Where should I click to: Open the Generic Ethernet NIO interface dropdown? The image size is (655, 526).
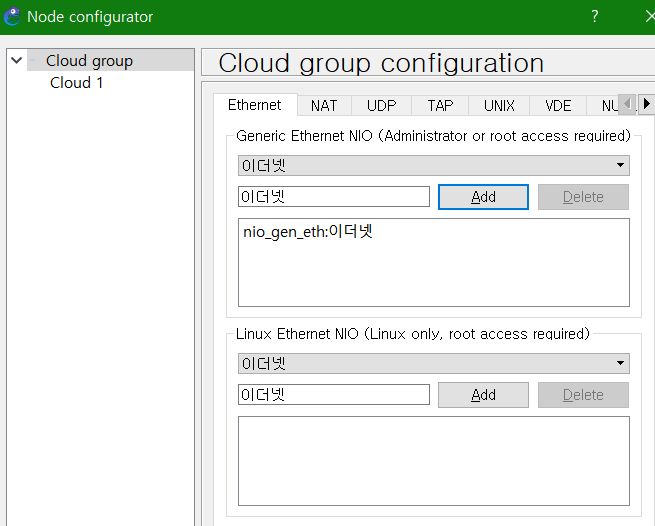click(x=434, y=165)
